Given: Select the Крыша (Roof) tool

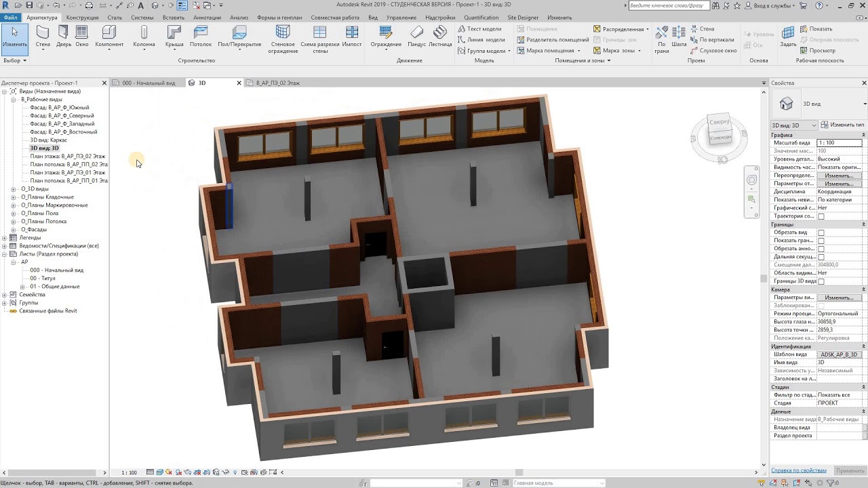Looking at the screenshot, I should 174,37.
